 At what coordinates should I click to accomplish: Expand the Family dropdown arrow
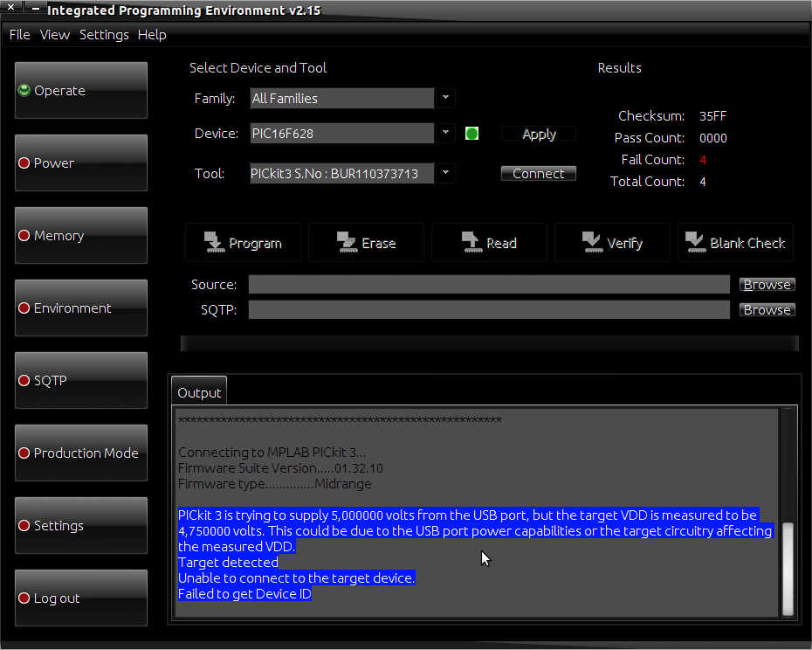coord(445,98)
